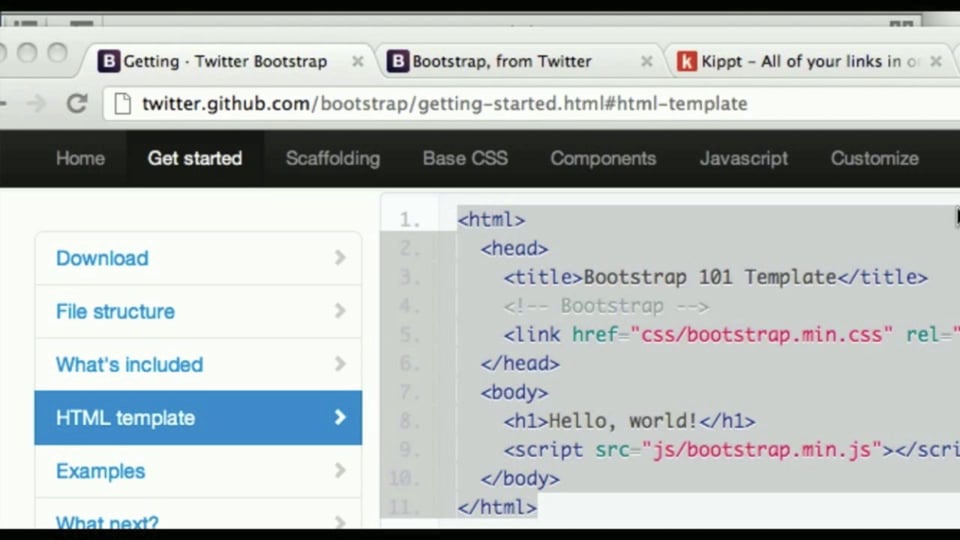Viewport: 960px width, 540px height.
Task: Click chevron beside Download
Action: coord(340,258)
